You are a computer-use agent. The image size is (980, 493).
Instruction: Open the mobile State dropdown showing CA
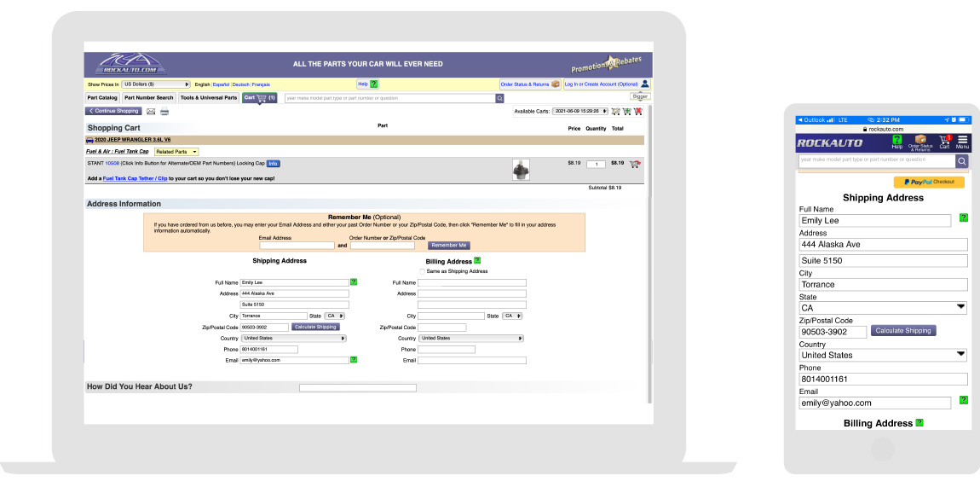[883, 308]
